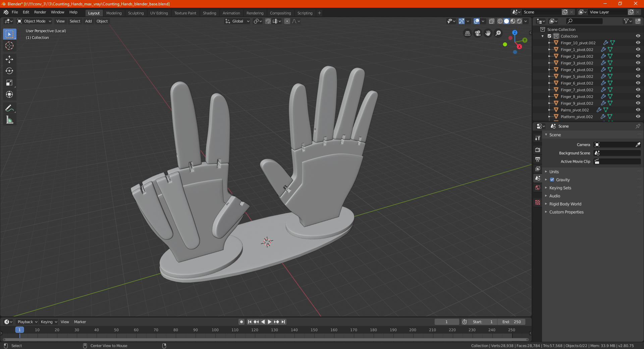The width and height of the screenshot is (644, 349).
Task: Open the Texture properties tab
Action: pos(538,202)
